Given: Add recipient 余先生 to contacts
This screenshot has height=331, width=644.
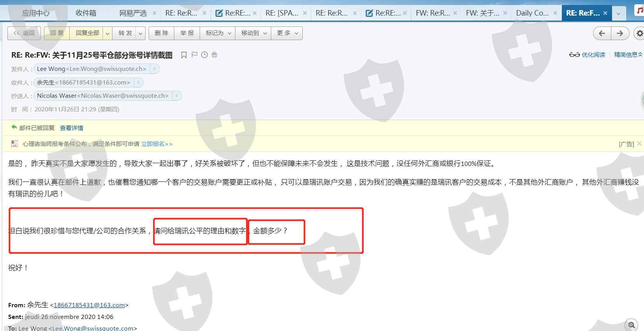Looking at the screenshot, I should (138, 83).
